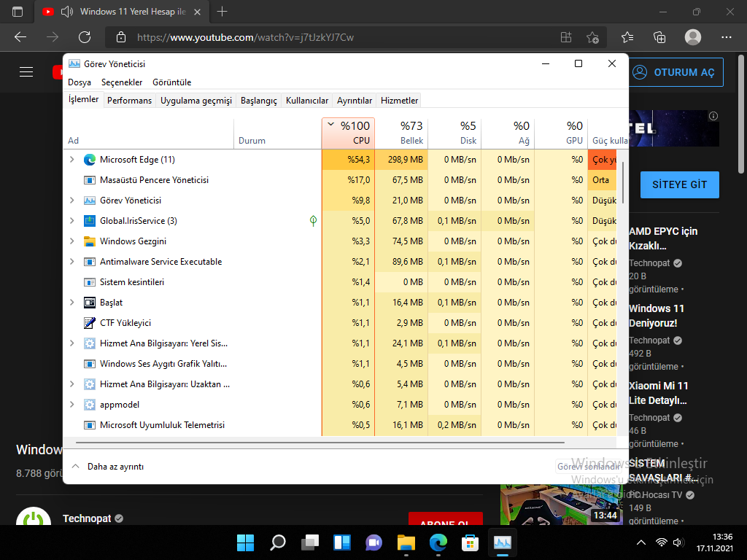Click the Görev Yöneticisi process row icon
Viewport: 747px width, 560px height.
tap(90, 201)
